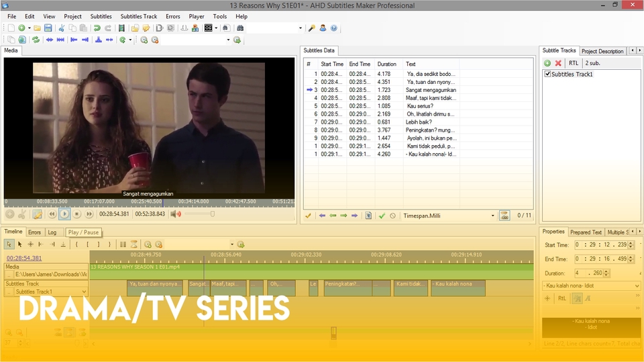644x362 pixels.
Task: Click the notepad-with-pencil icon in the player
Action: [37, 214]
